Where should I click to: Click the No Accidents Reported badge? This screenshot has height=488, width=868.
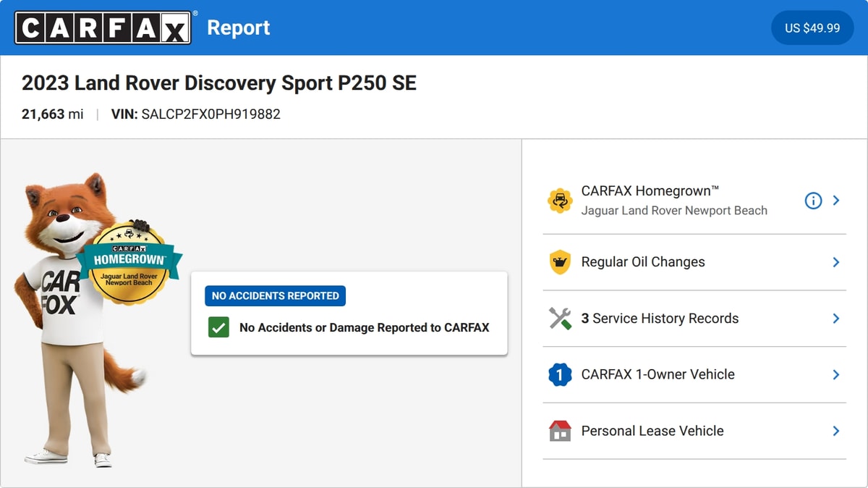pyautogui.click(x=275, y=295)
